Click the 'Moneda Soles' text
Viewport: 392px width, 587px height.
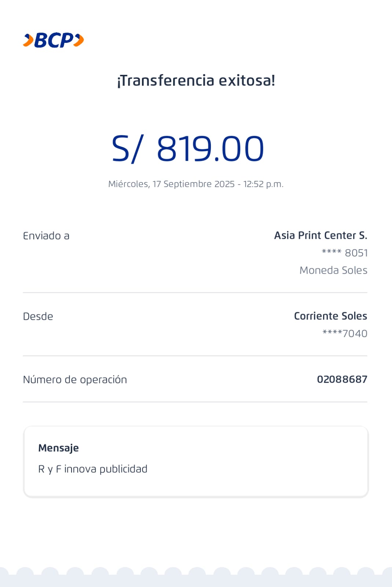coord(333,270)
